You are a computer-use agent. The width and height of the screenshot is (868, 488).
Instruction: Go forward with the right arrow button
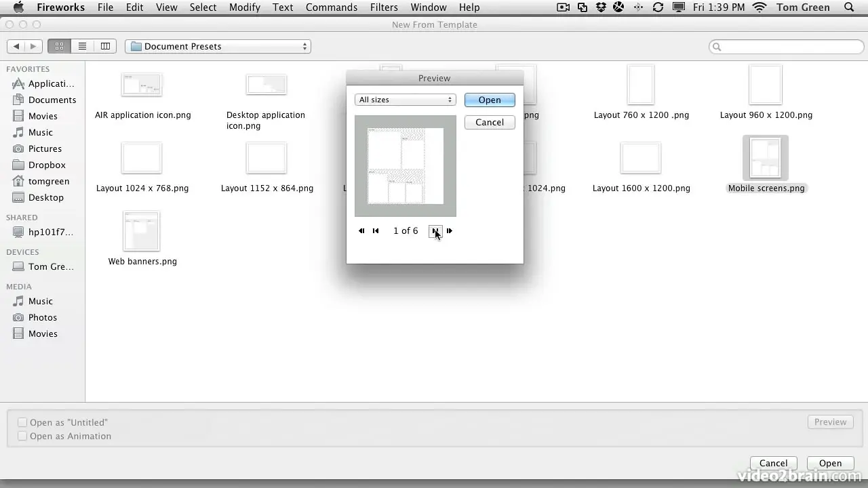point(34,46)
